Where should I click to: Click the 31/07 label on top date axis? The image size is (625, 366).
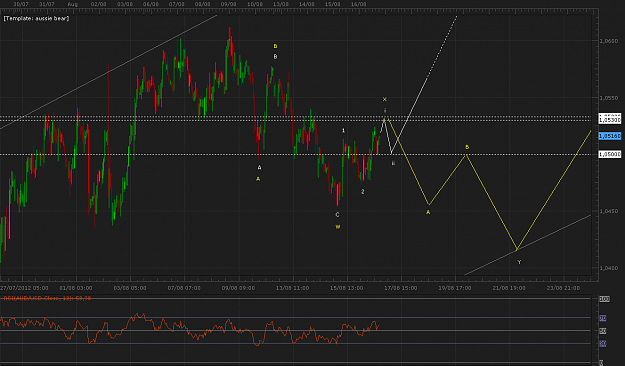(47, 4)
